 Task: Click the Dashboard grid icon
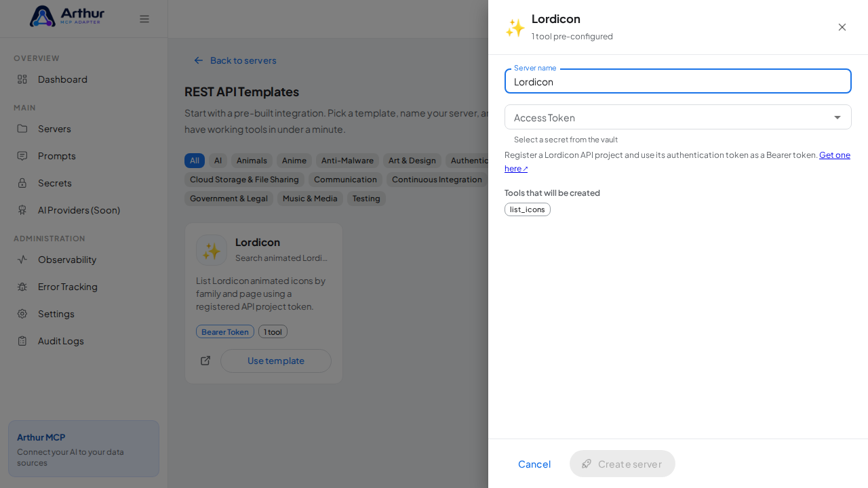[22, 79]
